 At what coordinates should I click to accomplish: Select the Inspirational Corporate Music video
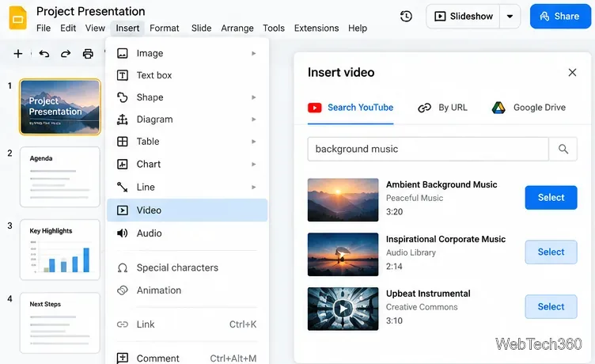[x=551, y=252]
